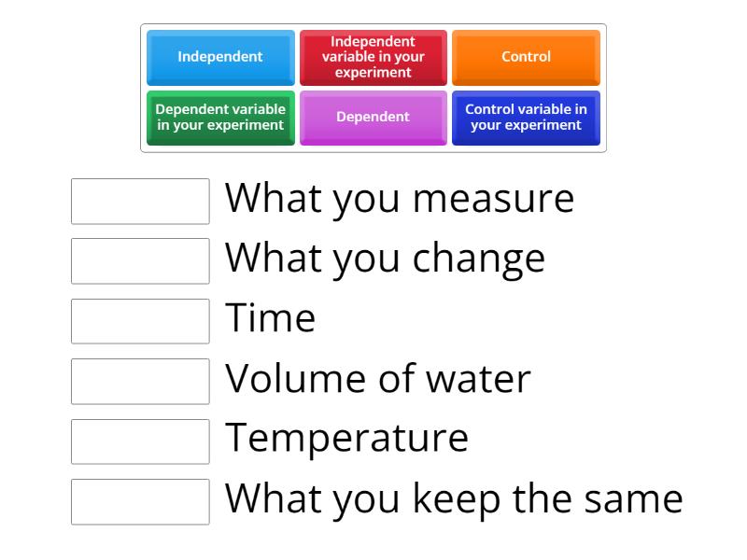Click the What you measure definition text
Image resolution: width=747 pixels, height=560 pixels.
pos(400,200)
